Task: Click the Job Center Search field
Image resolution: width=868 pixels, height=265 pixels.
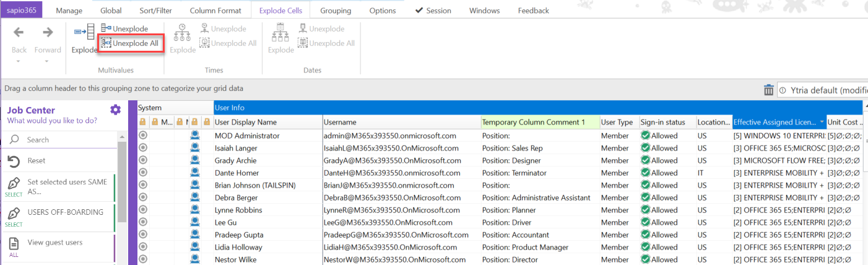Action: [x=68, y=140]
